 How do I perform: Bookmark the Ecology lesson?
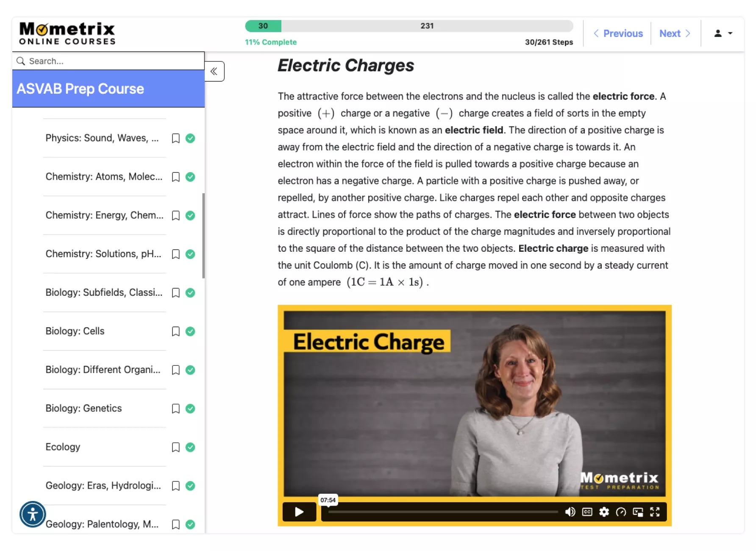tap(175, 447)
